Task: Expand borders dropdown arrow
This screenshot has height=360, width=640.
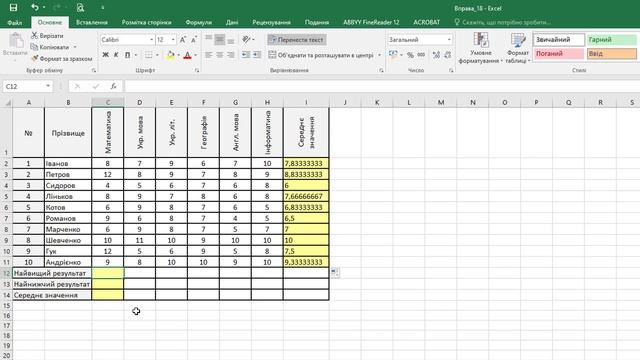Action: click(157, 55)
